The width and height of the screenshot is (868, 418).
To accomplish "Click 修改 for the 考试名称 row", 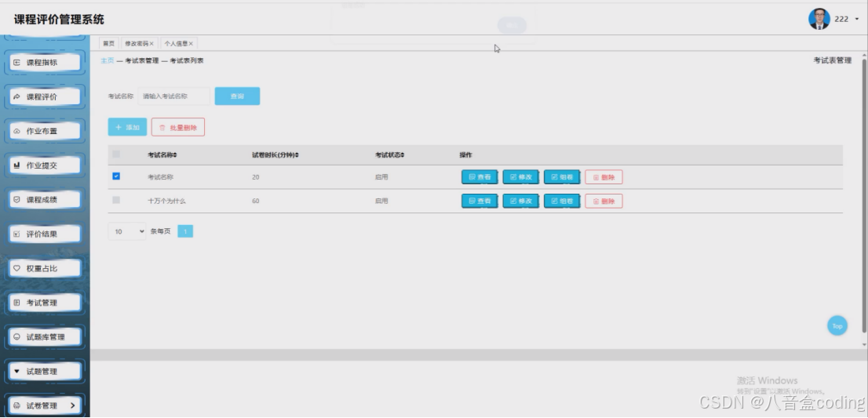I will (x=521, y=177).
